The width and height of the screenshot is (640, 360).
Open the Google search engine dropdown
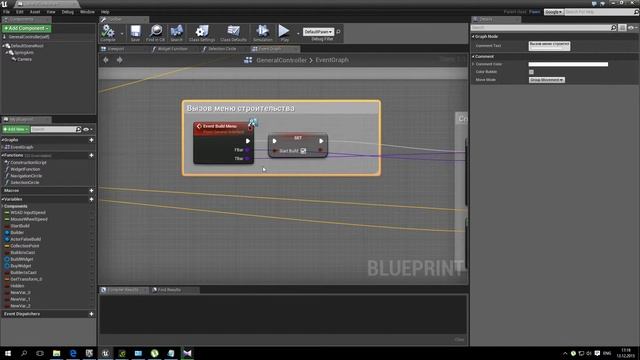553,12
